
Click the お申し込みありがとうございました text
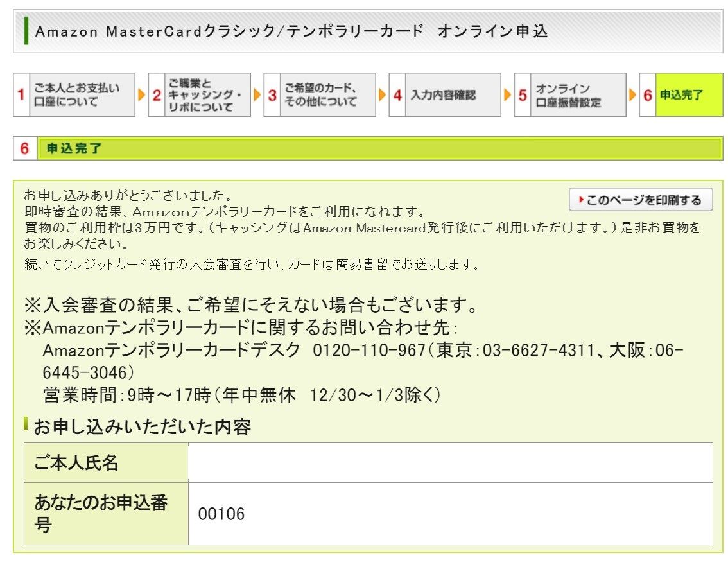click(x=128, y=195)
